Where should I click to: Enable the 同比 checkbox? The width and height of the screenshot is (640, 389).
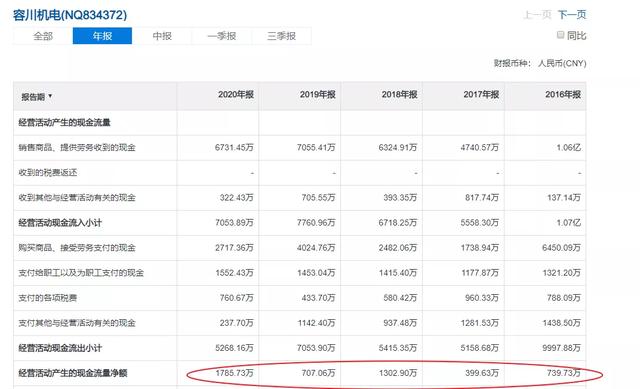pyautogui.click(x=560, y=35)
